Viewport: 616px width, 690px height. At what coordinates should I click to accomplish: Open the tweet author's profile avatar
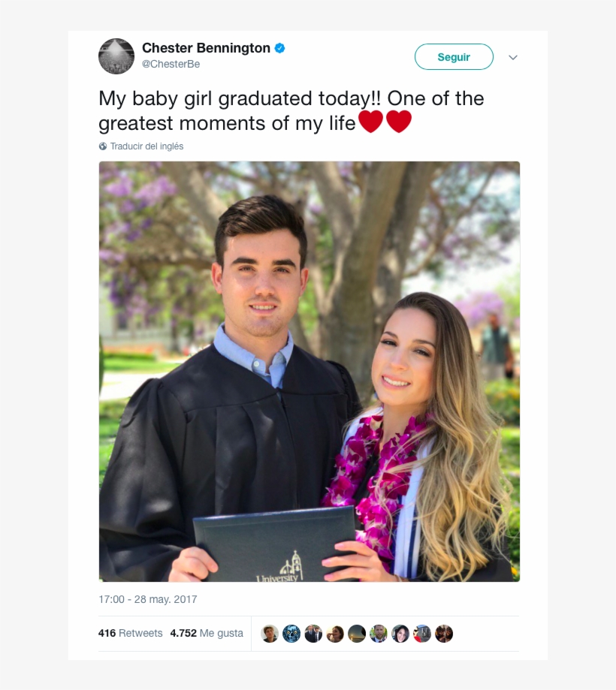(x=116, y=56)
